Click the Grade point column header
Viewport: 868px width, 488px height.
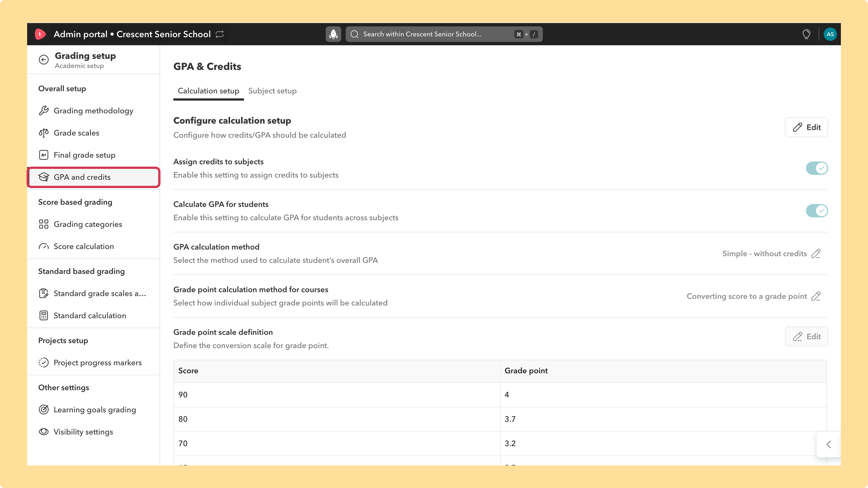coord(663,371)
